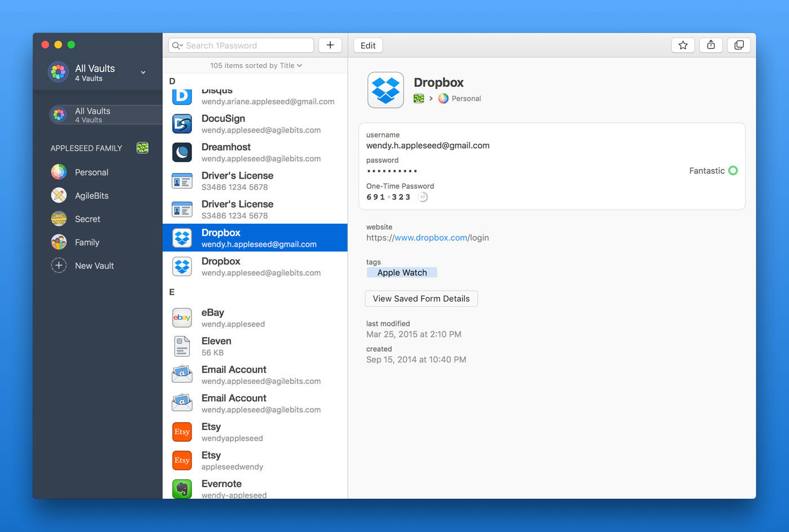The width and height of the screenshot is (789, 532).
Task: Click the password strength Fantastic indicator
Action: coord(713,171)
